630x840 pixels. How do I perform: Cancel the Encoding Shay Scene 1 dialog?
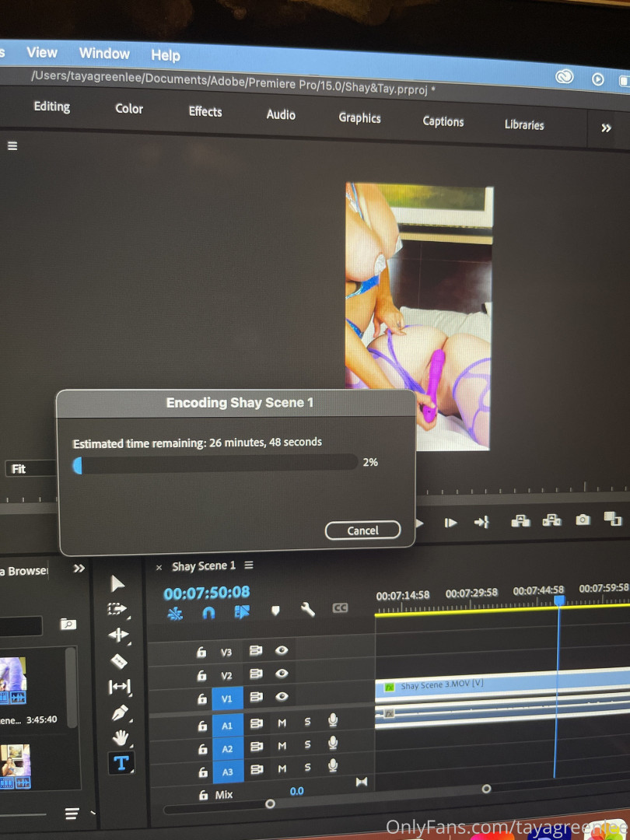click(362, 530)
